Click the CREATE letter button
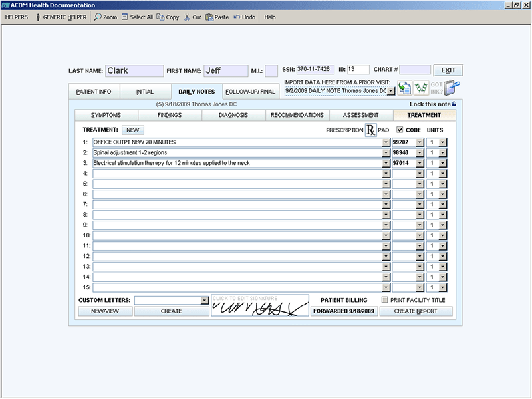This screenshot has width=532, height=399. (172, 311)
